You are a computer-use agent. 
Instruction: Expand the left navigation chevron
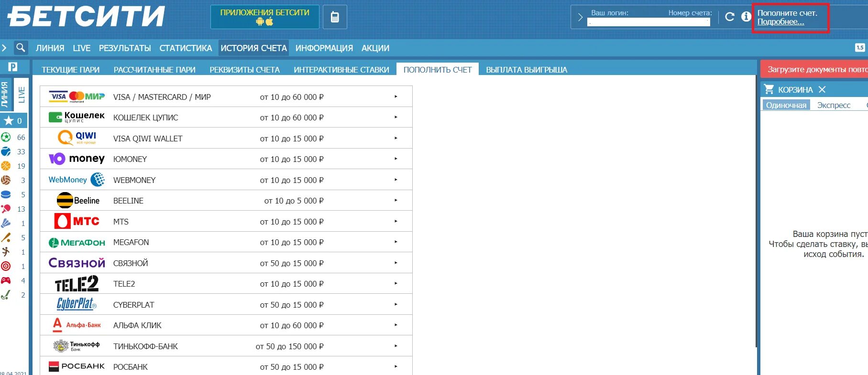point(4,48)
